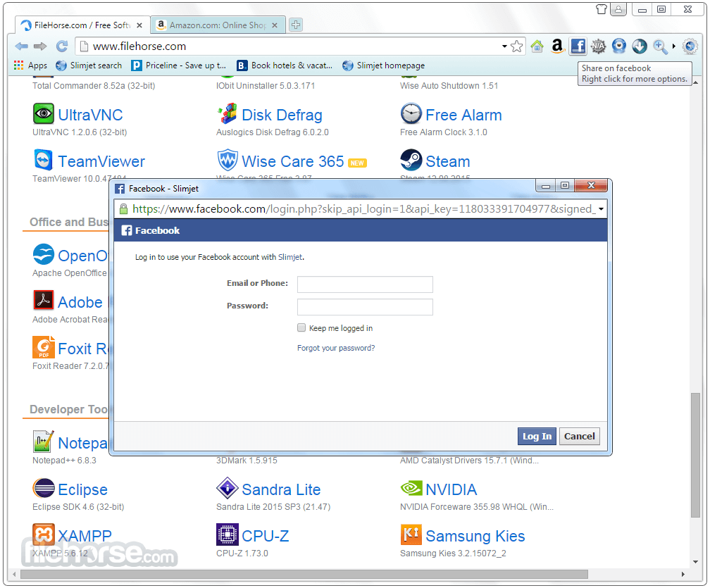Image resolution: width=710 pixels, height=588 pixels.
Task: Open the CPU-Z title link
Action: [265, 536]
